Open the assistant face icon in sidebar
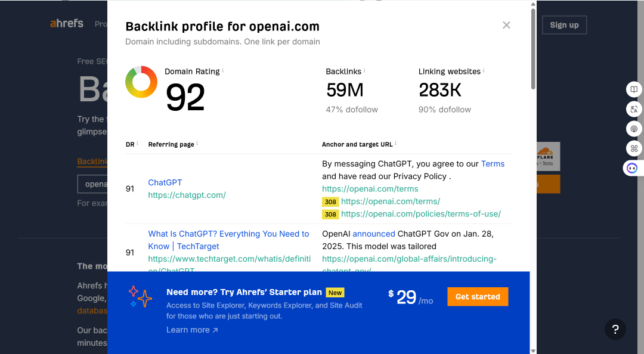The width and height of the screenshot is (644, 354). coord(632,168)
